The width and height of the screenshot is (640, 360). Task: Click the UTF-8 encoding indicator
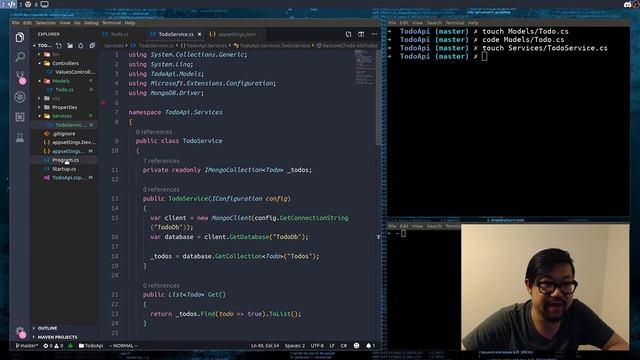(317, 346)
